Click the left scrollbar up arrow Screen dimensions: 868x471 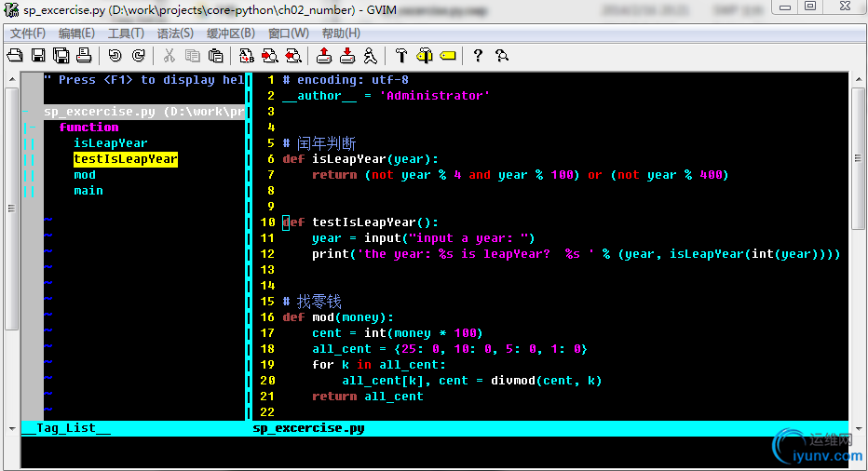pos(12,80)
